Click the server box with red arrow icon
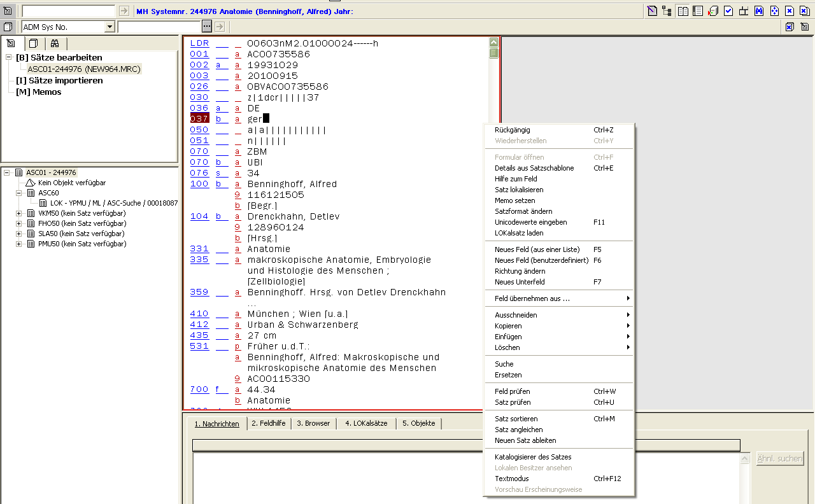Viewport: 815px width, 504px height. (x=713, y=11)
